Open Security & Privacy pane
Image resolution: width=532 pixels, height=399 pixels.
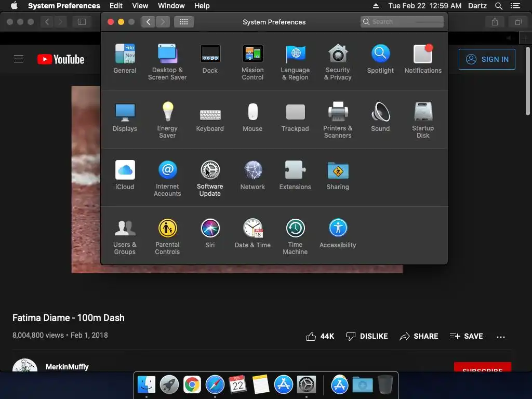click(x=338, y=62)
